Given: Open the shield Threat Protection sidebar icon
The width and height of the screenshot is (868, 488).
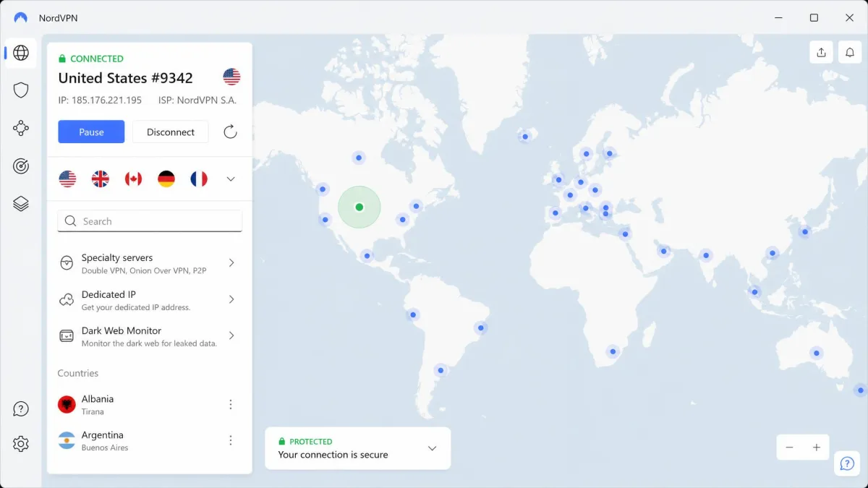Looking at the screenshot, I should click(21, 90).
